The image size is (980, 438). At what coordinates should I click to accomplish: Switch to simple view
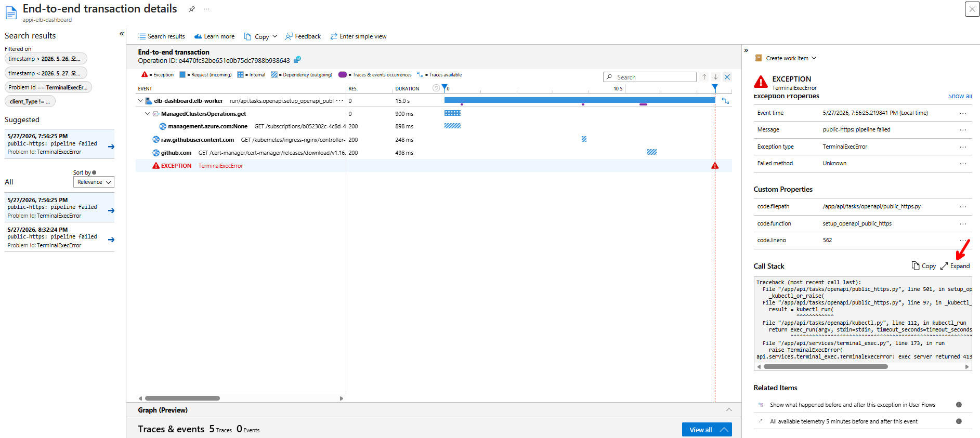coord(358,36)
